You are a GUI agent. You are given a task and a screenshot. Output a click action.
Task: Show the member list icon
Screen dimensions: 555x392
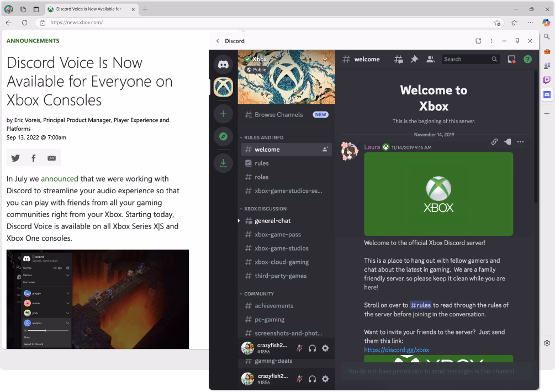coord(430,60)
